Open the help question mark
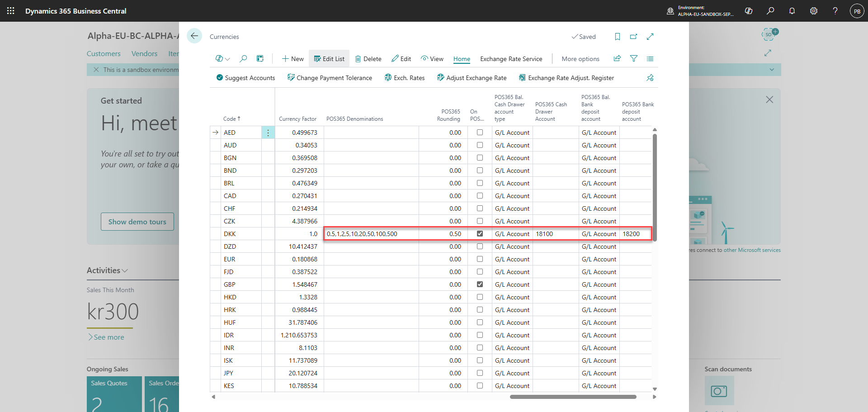This screenshot has height=412, width=868. (x=835, y=11)
